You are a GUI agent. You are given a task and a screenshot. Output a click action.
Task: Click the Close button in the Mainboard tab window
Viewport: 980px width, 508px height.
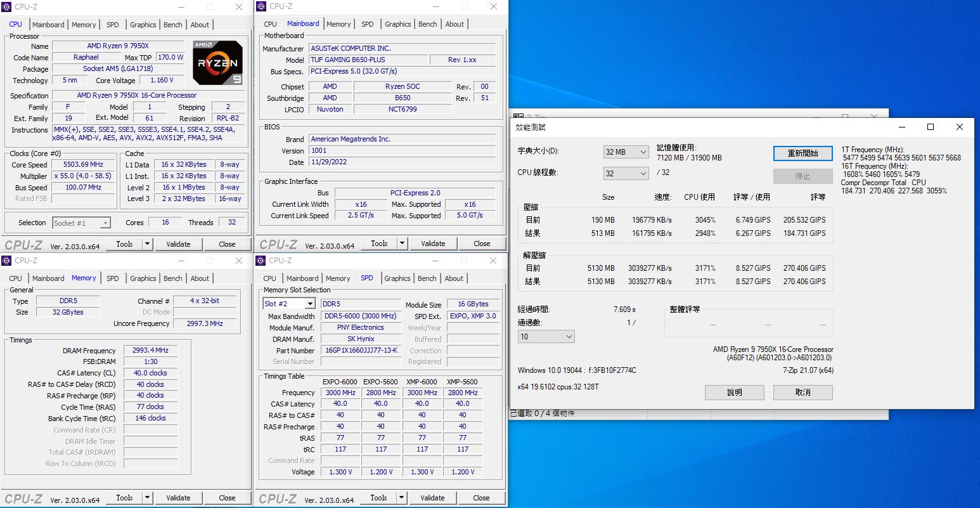point(482,244)
